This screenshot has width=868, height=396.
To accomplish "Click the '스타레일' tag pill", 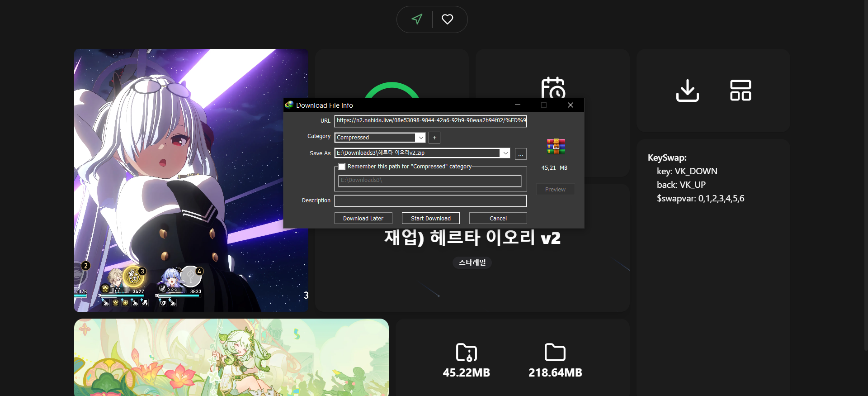I will point(472,262).
